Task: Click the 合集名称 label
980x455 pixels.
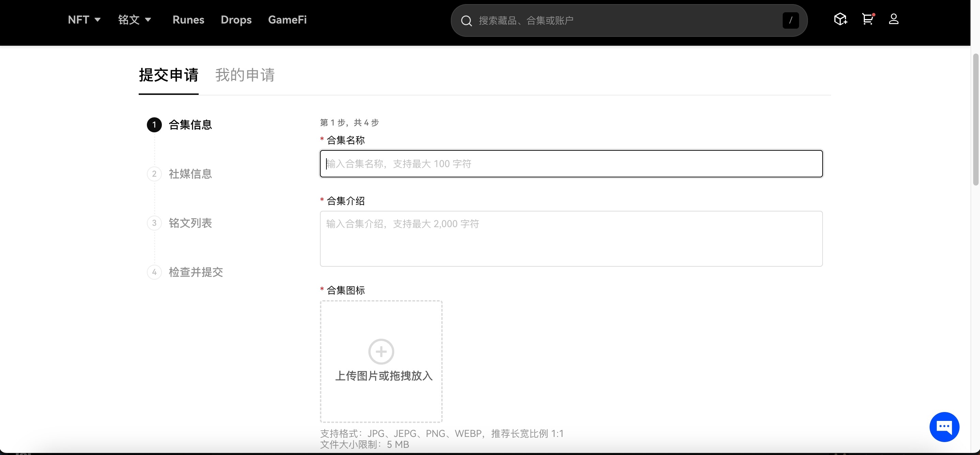Action: pos(346,141)
